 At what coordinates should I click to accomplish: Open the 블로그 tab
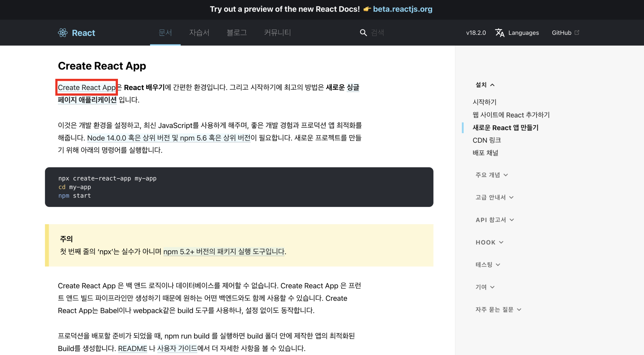pyautogui.click(x=237, y=32)
